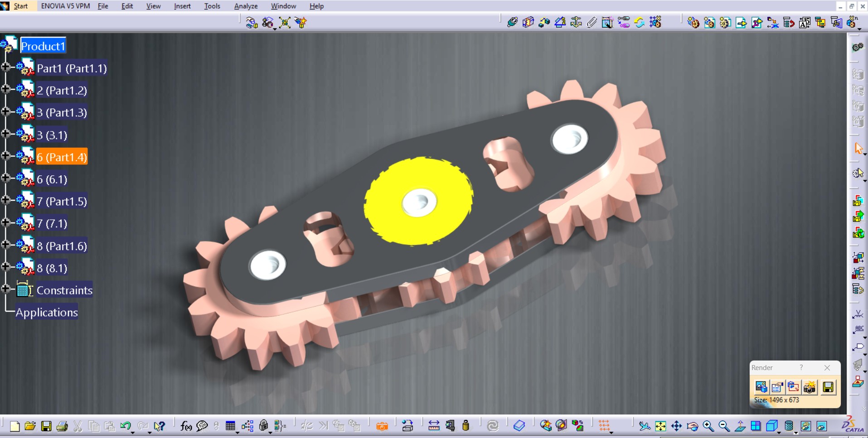Expand the 2 (Part1.2) tree node

5,89
